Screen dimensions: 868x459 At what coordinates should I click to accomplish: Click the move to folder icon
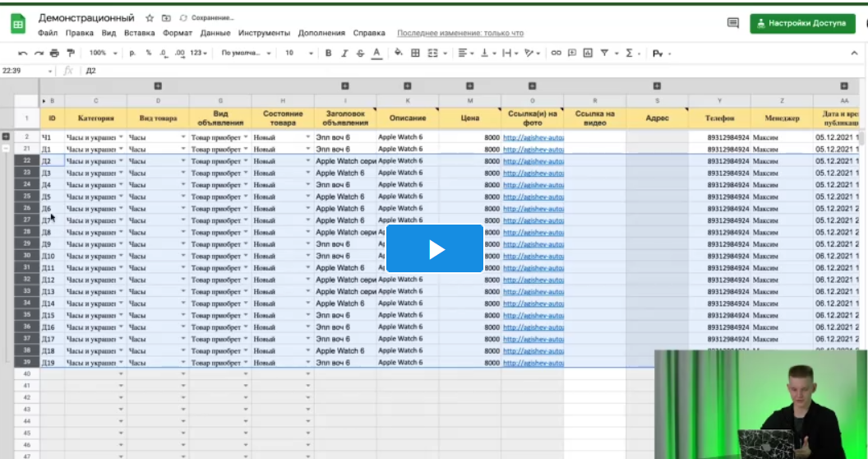click(166, 18)
